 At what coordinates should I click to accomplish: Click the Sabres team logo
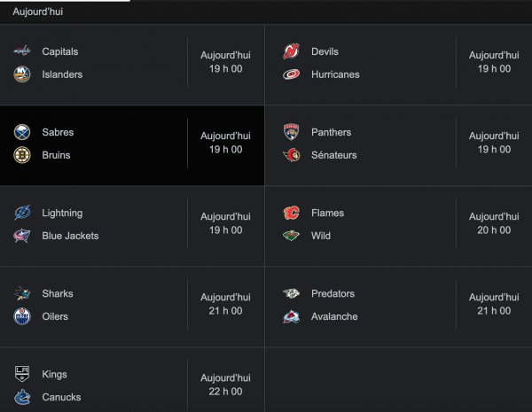point(22,132)
